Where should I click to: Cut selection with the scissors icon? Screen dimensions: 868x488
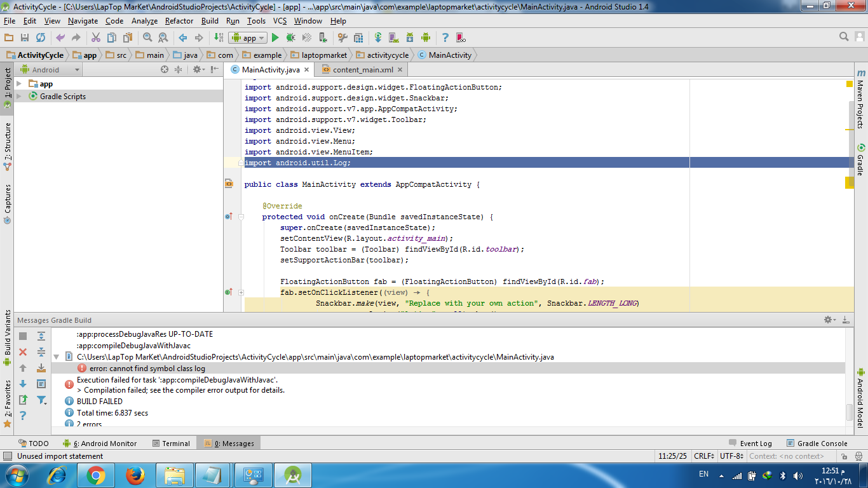pos(95,38)
